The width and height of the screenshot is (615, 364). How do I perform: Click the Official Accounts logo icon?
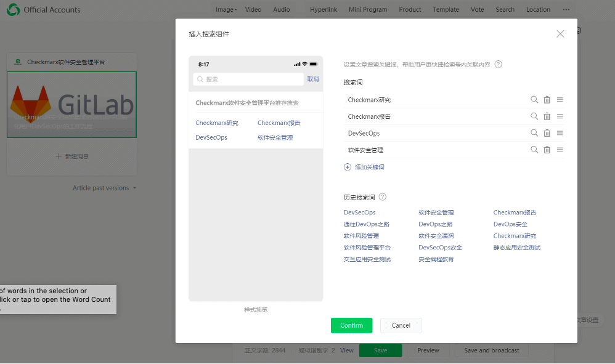point(14,10)
